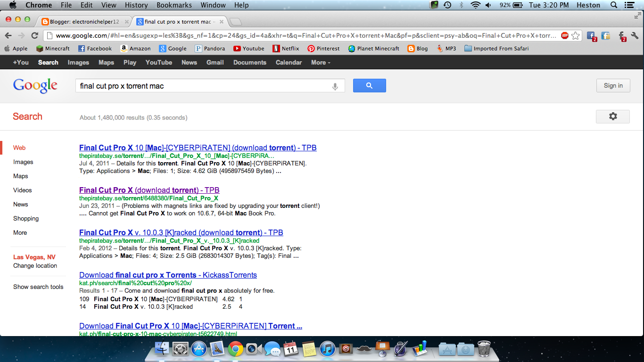Open the Heston user menu

588,5
